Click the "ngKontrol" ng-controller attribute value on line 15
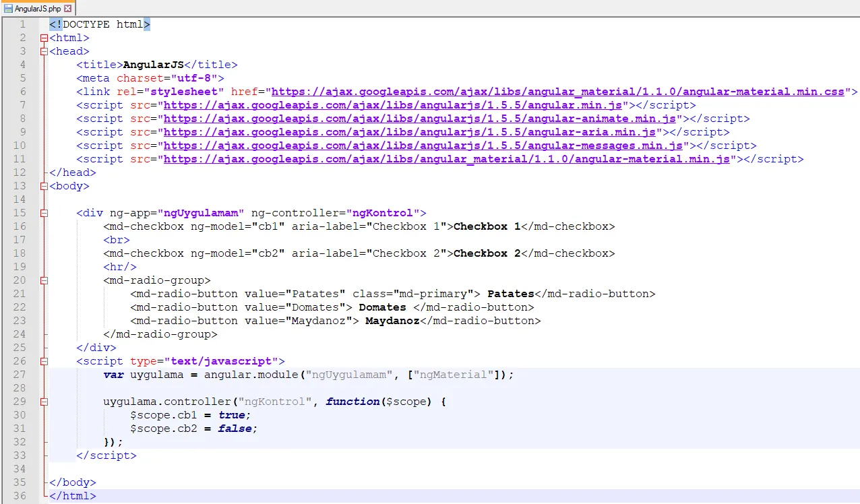860x504 pixels. (x=383, y=213)
